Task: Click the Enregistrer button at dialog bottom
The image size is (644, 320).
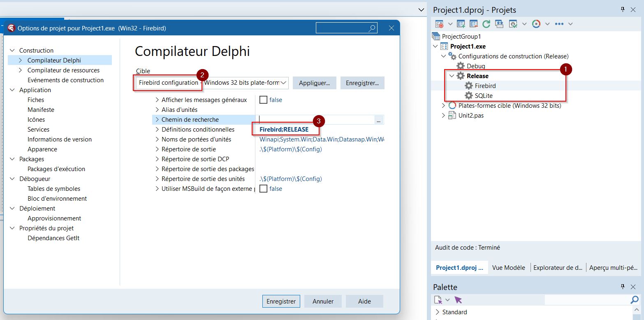Action: click(x=281, y=301)
